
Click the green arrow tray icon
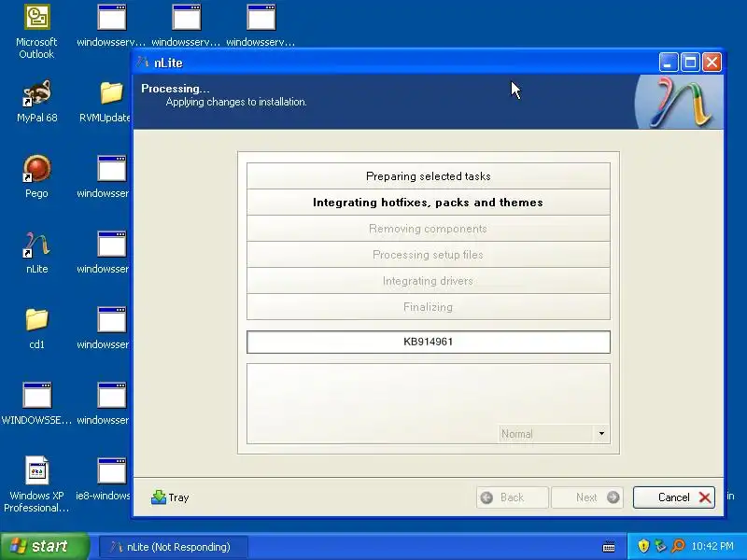coord(660,546)
